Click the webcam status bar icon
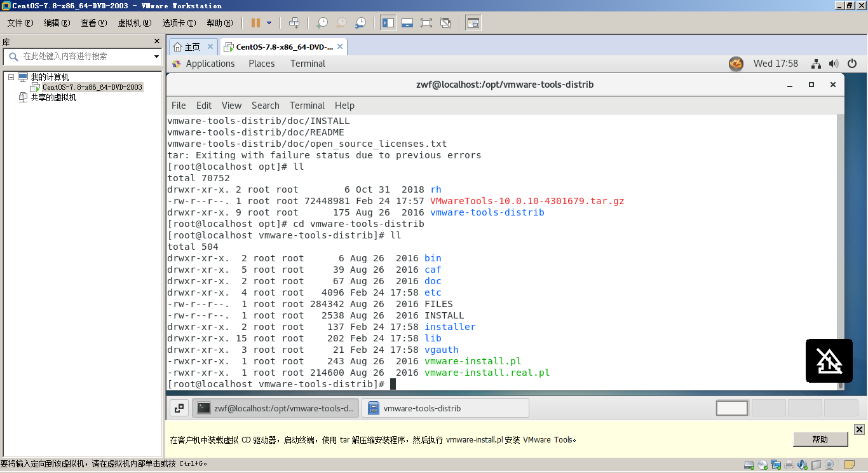The width and height of the screenshot is (868, 473). [x=829, y=465]
